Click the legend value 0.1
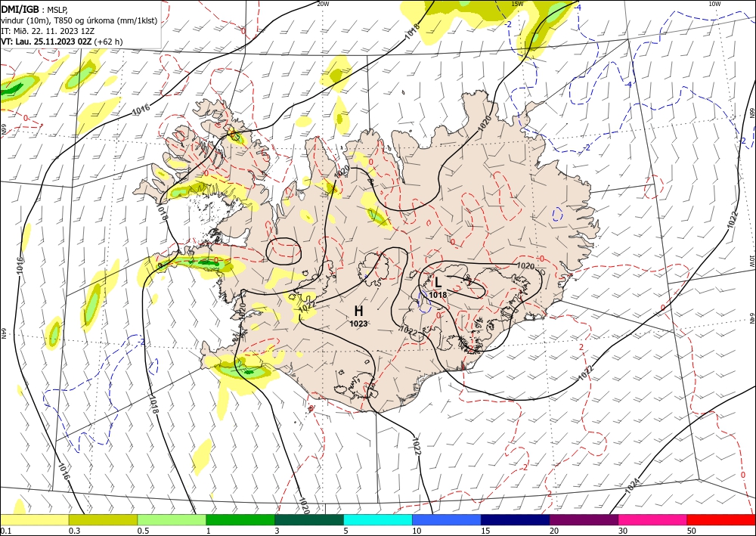This screenshot has height=536, width=756. pyautogui.click(x=5, y=531)
